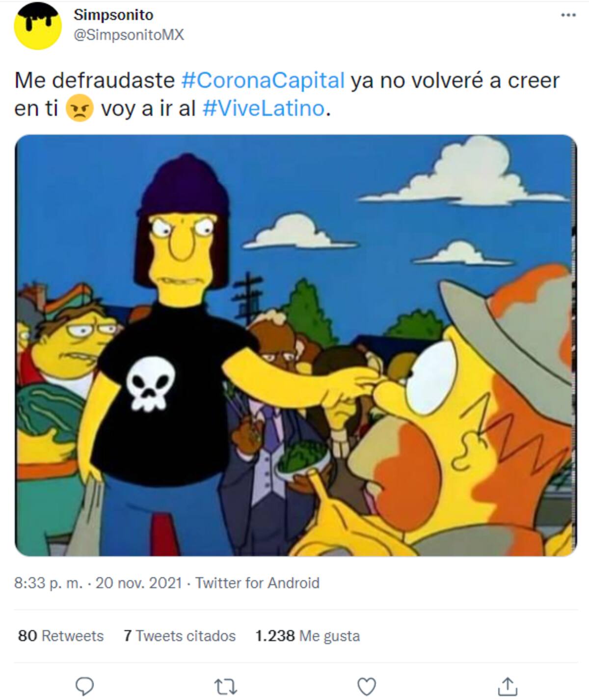This screenshot has width=589, height=700.
Task: Like the tweet with heart icon
Action: [x=367, y=686]
